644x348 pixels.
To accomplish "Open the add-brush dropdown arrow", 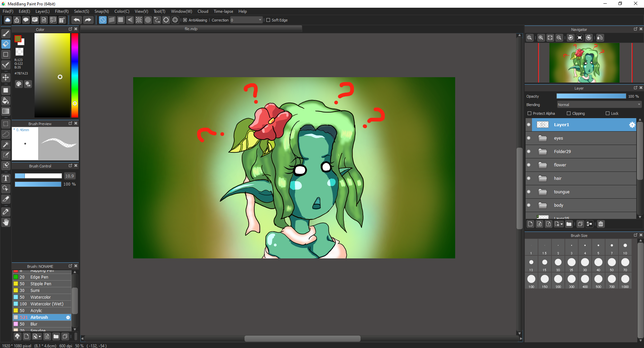I will (x=40, y=336).
